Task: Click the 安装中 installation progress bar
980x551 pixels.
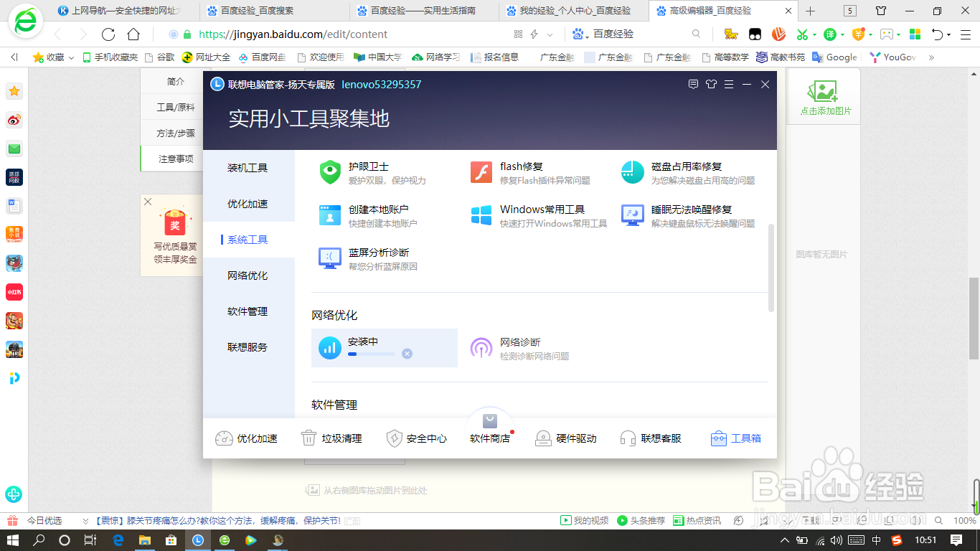Action: pyautogui.click(x=371, y=354)
